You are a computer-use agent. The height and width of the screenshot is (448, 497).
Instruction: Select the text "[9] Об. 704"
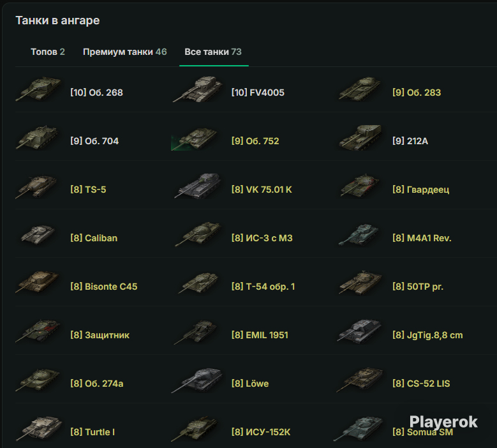[94, 141]
